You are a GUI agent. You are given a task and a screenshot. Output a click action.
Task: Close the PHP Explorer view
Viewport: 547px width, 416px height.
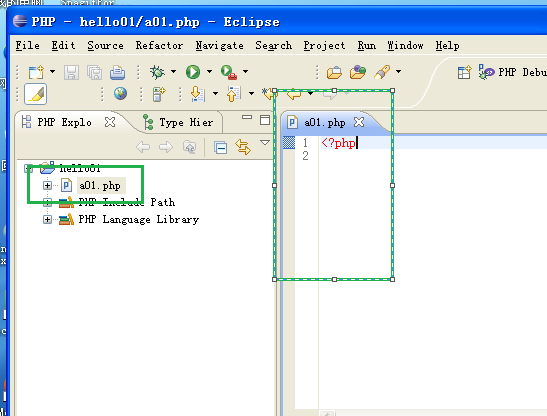(110, 122)
